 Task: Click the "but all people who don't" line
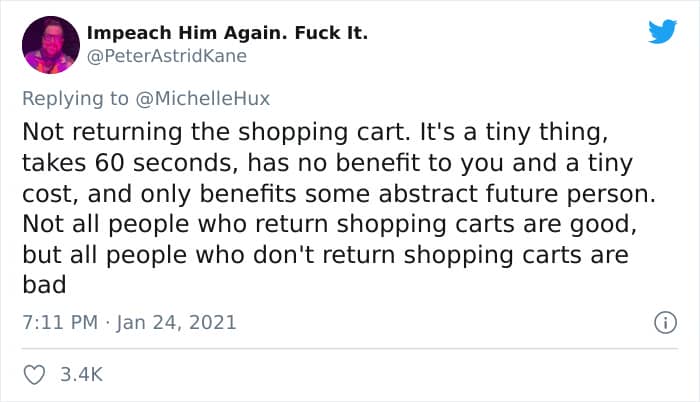point(170,254)
